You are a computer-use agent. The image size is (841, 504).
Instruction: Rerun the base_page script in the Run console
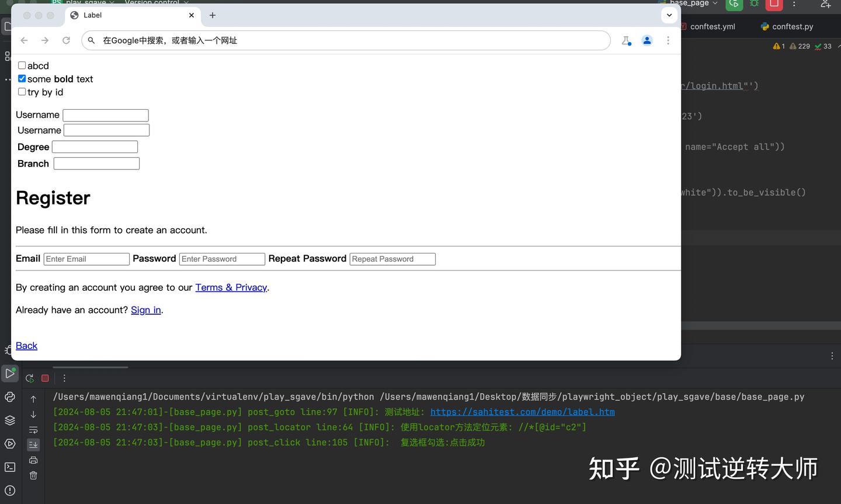pyautogui.click(x=29, y=378)
